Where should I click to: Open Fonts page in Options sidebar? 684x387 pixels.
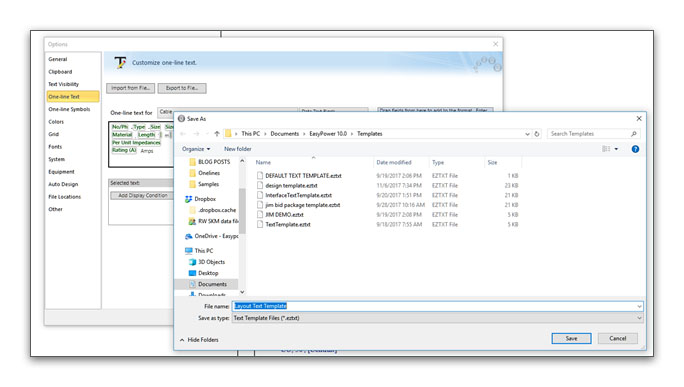55,147
